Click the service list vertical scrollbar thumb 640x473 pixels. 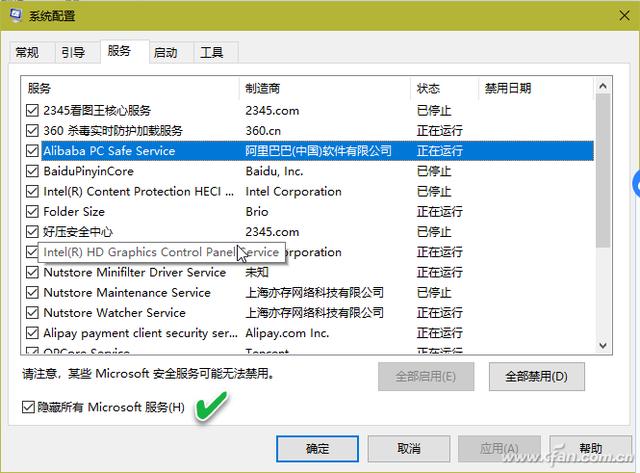[x=603, y=171]
